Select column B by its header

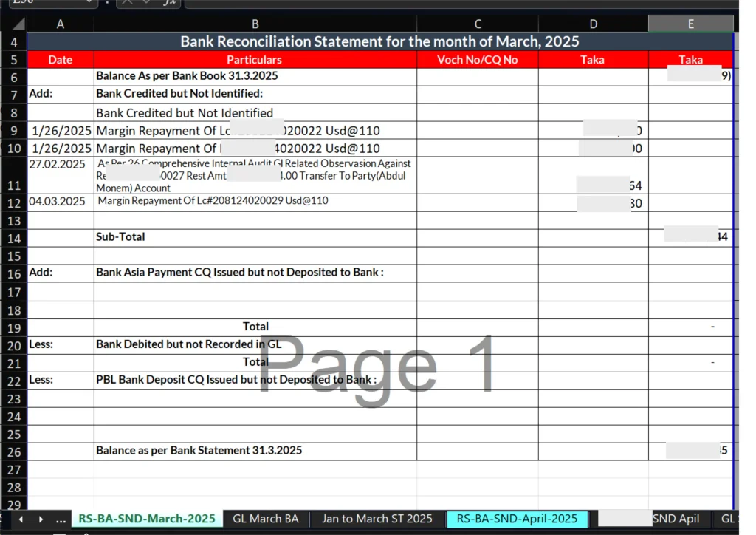pos(255,24)
